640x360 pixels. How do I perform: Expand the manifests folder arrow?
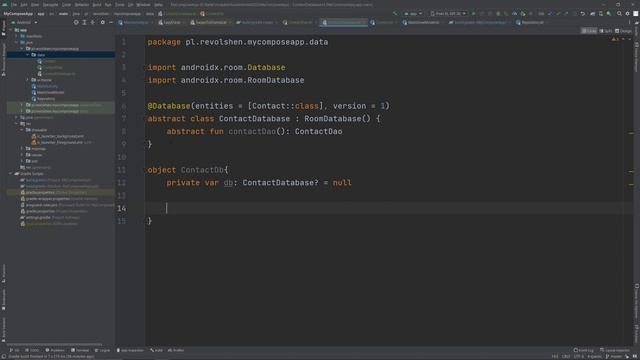coord(17,36)
